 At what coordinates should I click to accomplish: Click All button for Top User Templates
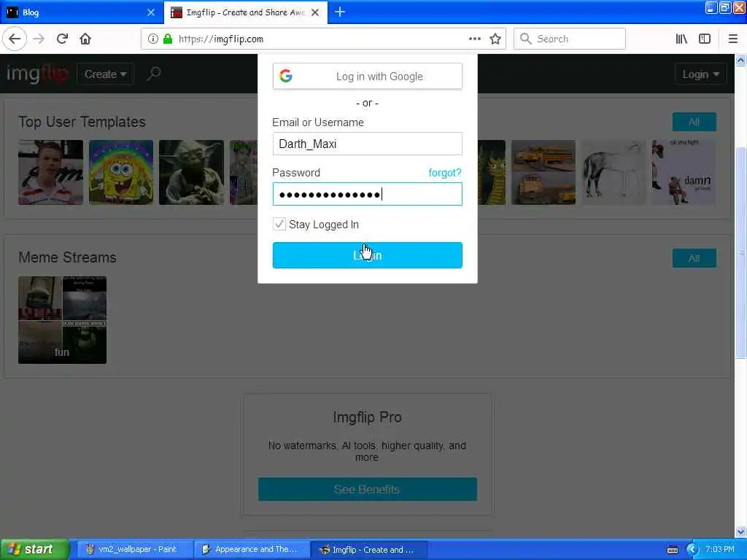point(694,122)
